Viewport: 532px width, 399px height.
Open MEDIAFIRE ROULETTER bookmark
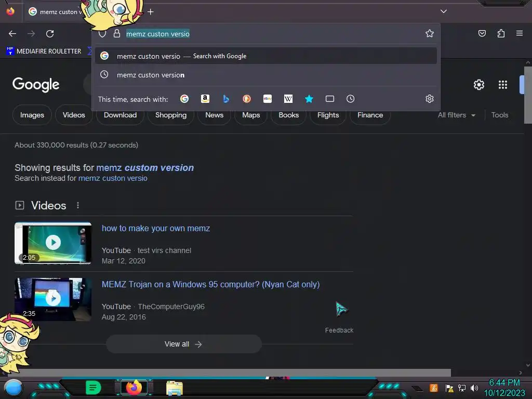pos(44,51)
